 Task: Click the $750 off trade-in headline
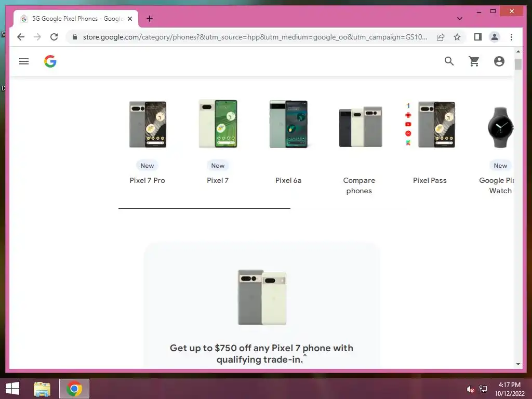[261, 354]
